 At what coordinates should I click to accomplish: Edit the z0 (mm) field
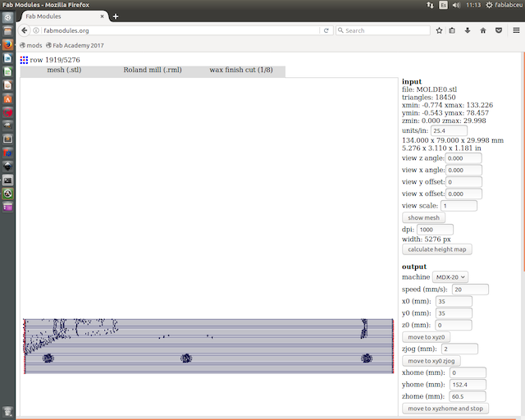454,325
